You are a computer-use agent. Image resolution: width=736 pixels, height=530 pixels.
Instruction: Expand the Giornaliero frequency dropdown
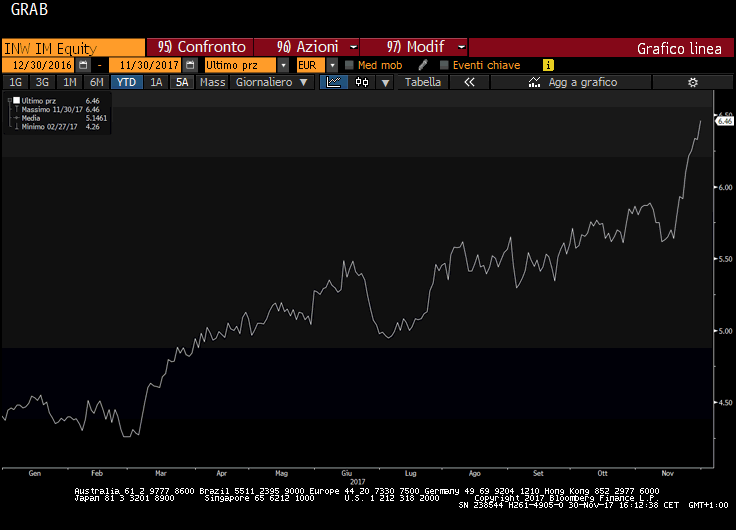tap(272, 82)
